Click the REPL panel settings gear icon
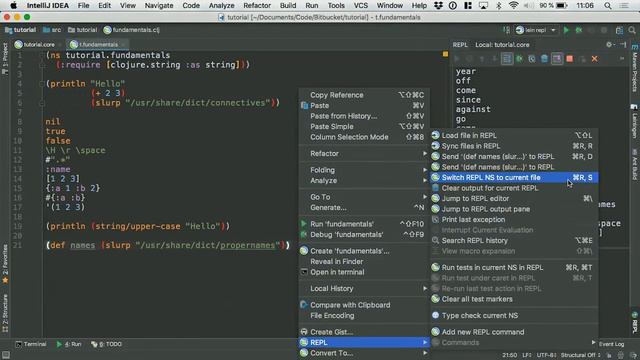The width and height of the screenshot is (640, 360). tap(609, 44)
